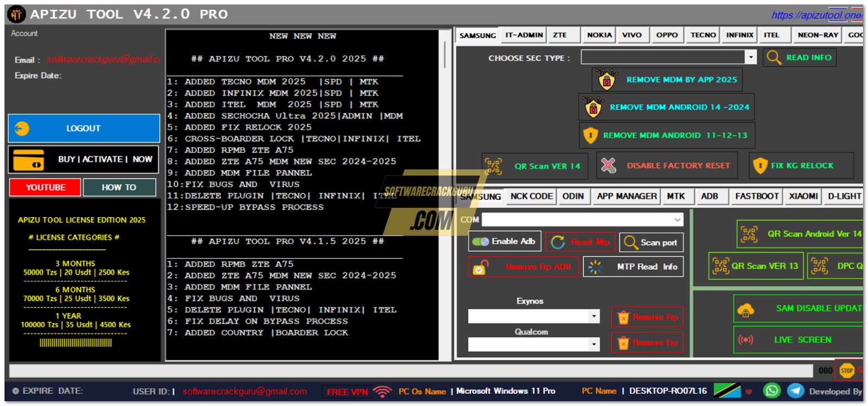The width and height of the screenshot is (868, 406).
Task: Click the bottom progress bar
Action: pyautogui.click(x=411, y=371)
